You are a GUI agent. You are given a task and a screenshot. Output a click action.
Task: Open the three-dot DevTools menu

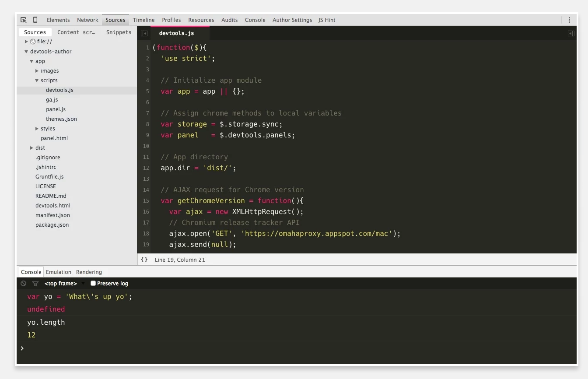(569, 20)
